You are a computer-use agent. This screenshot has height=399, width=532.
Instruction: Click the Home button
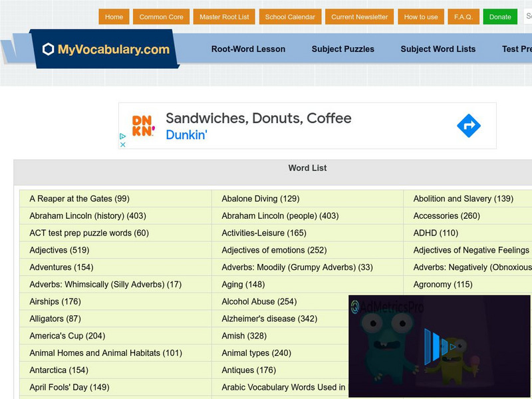114,17
